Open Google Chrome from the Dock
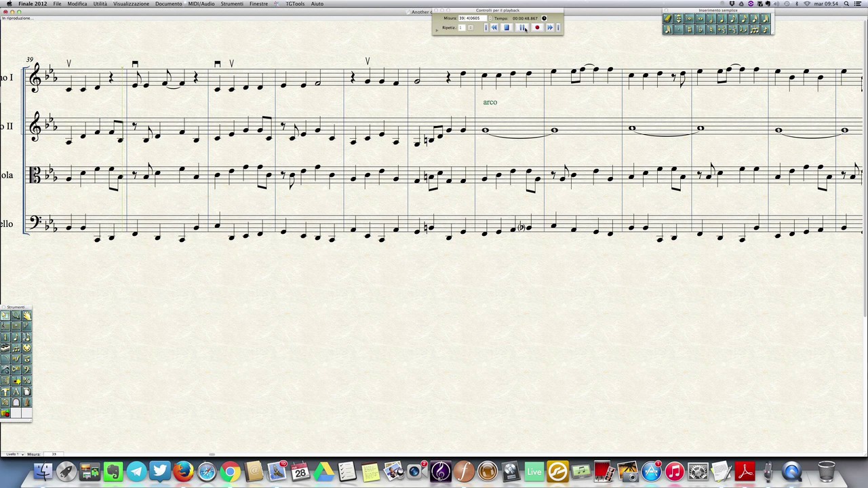Image resolution: width=868 pixels, height=488 pixels. coord(230,471)
